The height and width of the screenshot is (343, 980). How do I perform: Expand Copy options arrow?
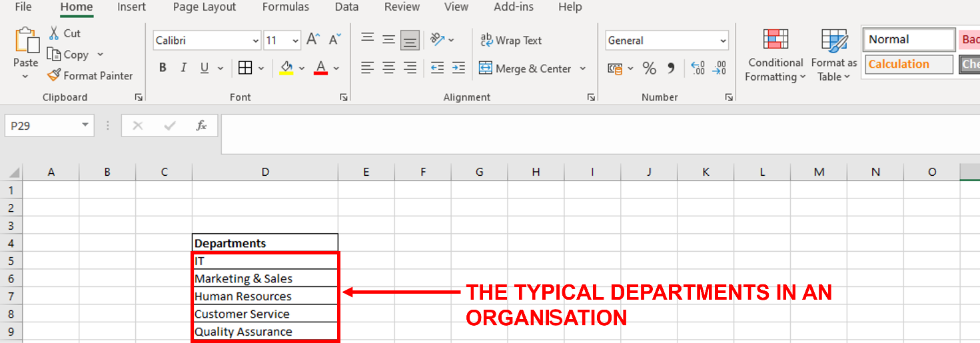pyautogui.click(x=101, y=55)
